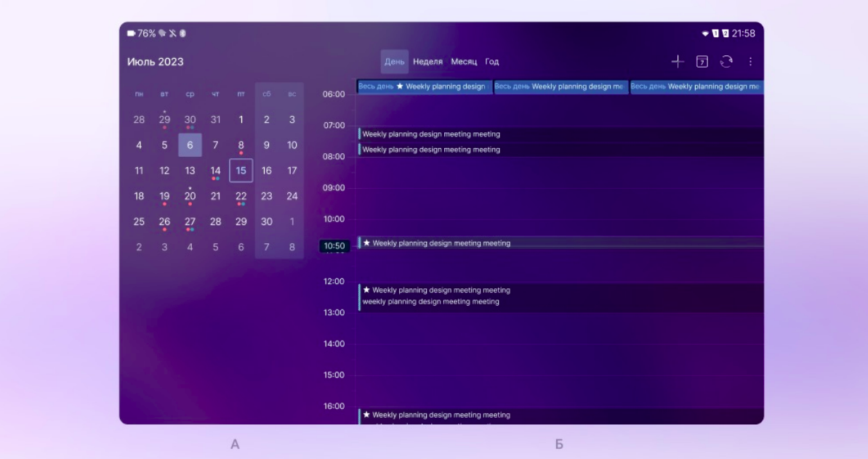Image resolution: width=868 pixels, height=459 pixels.
Task: Select the highlighted date 15 in the mini calendar
Action: (241, 171)
